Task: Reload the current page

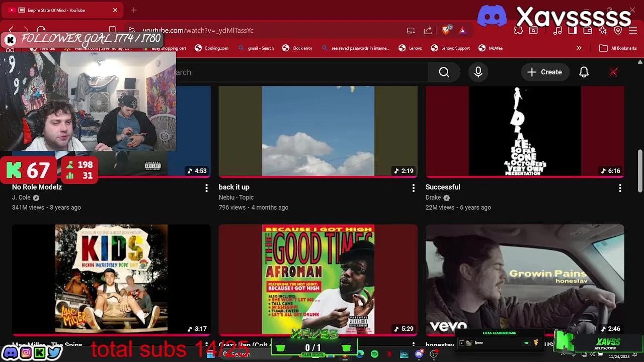Action: [x=41, y=30]
